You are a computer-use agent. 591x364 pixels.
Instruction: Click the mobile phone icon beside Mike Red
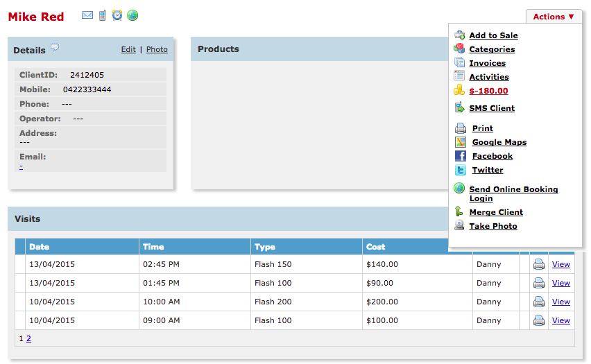pos(102,15)
